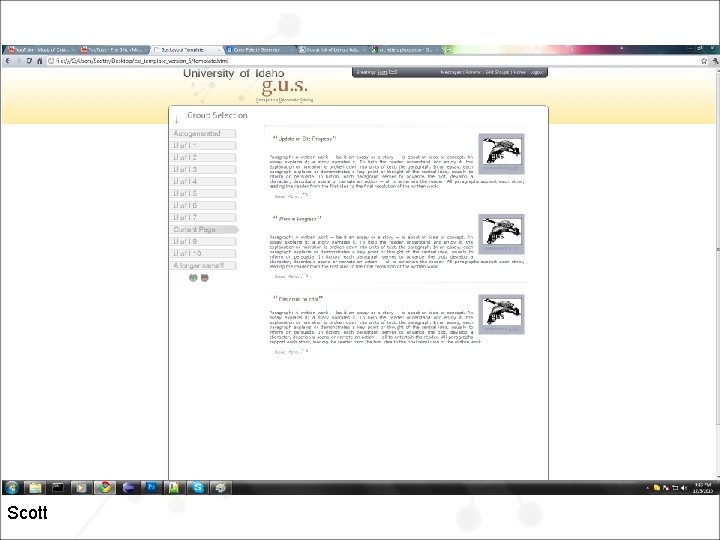Open the Photoshop taskbar icon
The image size is (720, 540).
tap(151, 487)
